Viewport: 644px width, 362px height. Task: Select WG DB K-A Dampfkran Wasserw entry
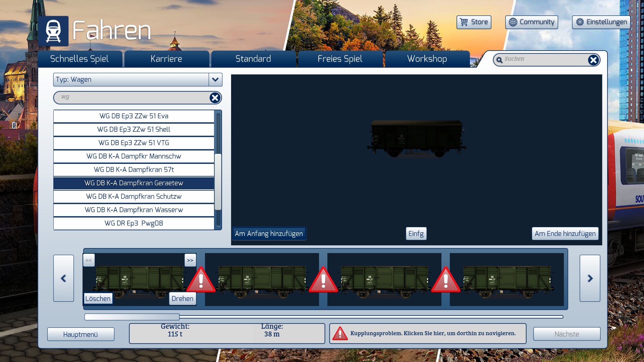coord(133,210)
